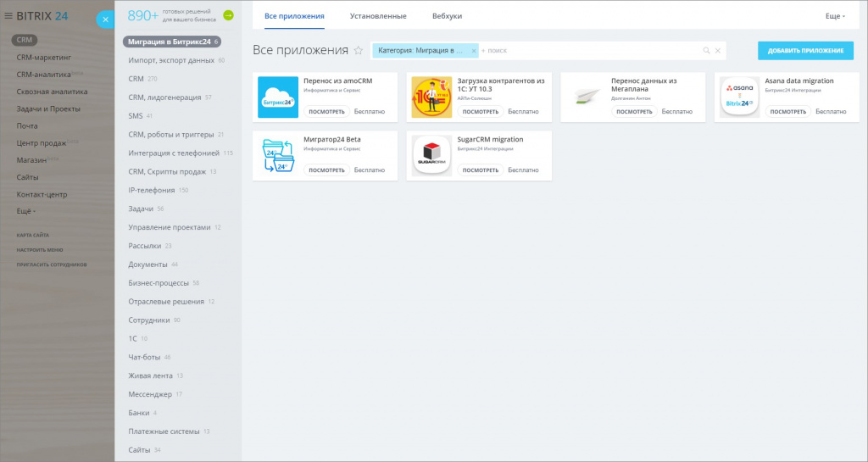Remove the category filter chip using its X
This screenshot has height=462, width=868.
point(474,50)
